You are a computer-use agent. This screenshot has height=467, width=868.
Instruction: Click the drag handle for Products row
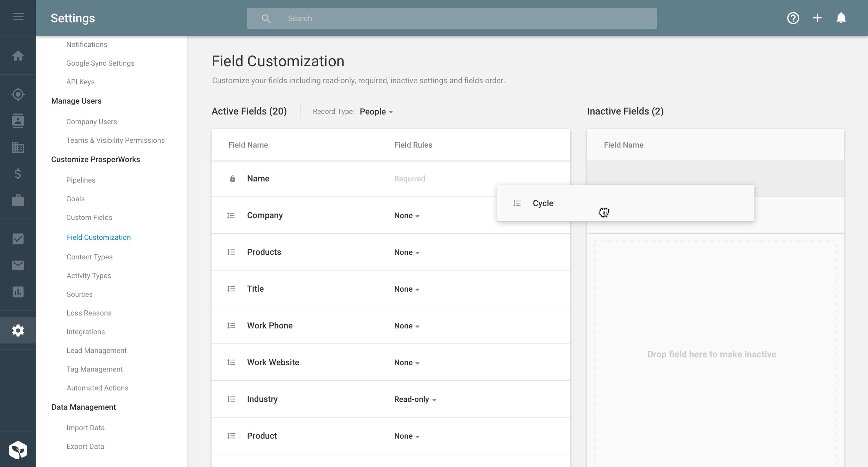pyautogui.click(x=231, y=252)
